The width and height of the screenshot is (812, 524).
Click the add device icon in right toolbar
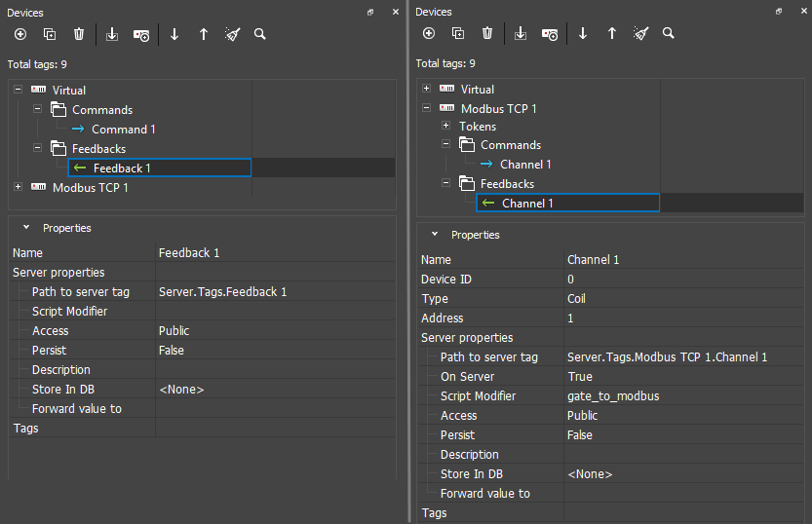point(550,33)
